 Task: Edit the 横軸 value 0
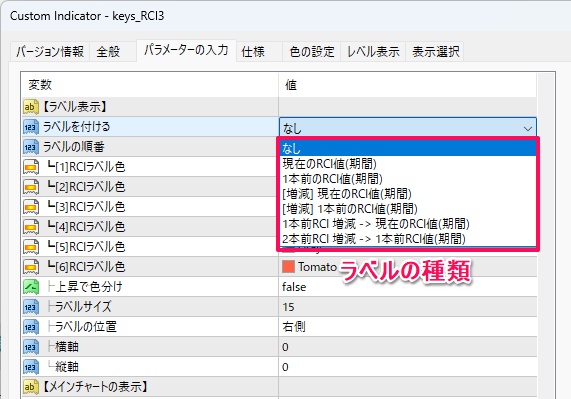point(407,347)
